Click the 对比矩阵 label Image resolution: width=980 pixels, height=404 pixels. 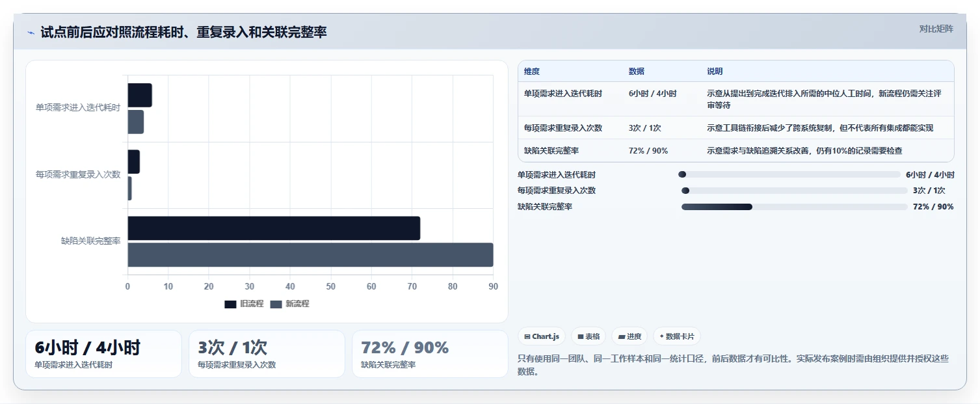click(x=936, y=29)
